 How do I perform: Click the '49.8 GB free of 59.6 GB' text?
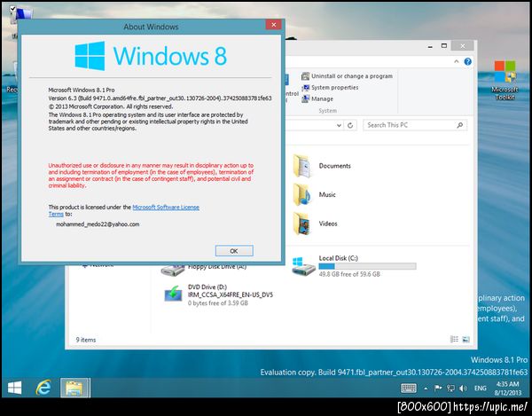coord(349,274)
